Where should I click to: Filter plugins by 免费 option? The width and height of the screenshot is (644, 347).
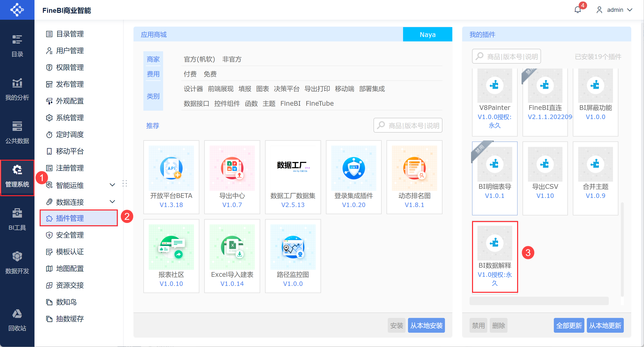tap(210, 74)
